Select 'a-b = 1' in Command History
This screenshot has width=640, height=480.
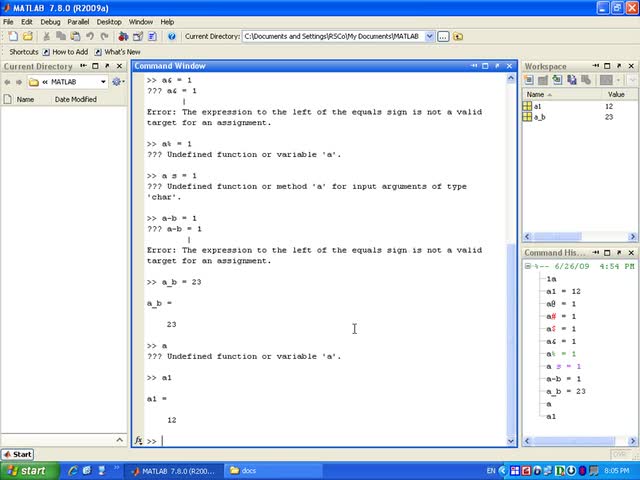tap(563, 379)
